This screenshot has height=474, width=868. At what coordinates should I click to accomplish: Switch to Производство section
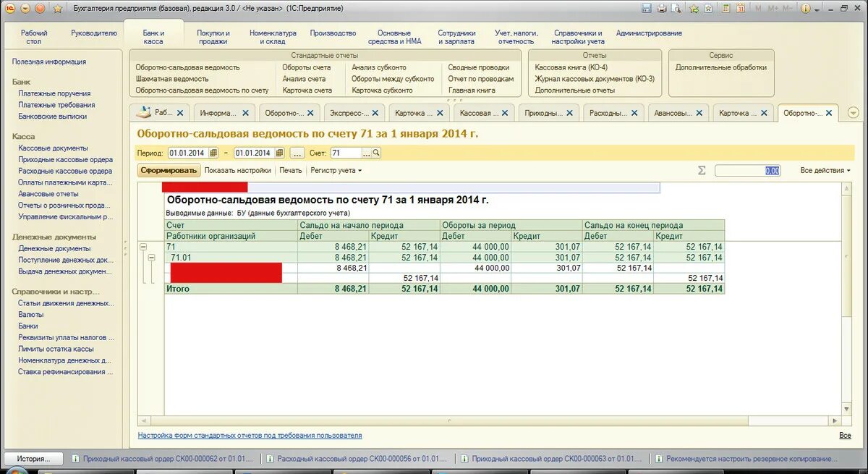point(333,33)
